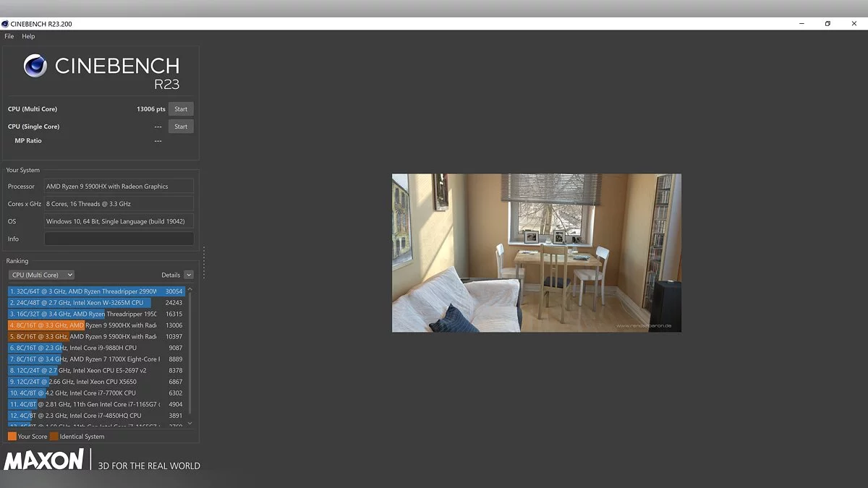Click the Processor field showing AMD Ryzen 9 5900HX
This screenshot has width=868, height=488.
119,187
